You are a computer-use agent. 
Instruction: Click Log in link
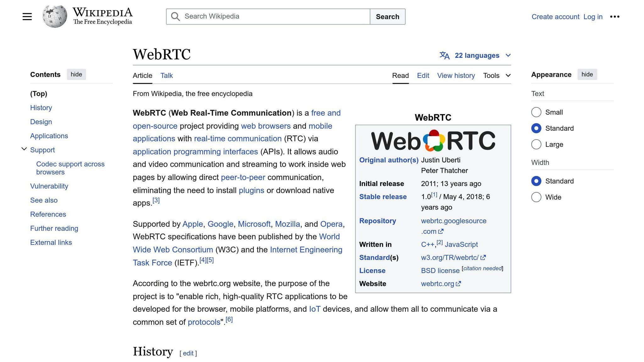tap(593, 17)
